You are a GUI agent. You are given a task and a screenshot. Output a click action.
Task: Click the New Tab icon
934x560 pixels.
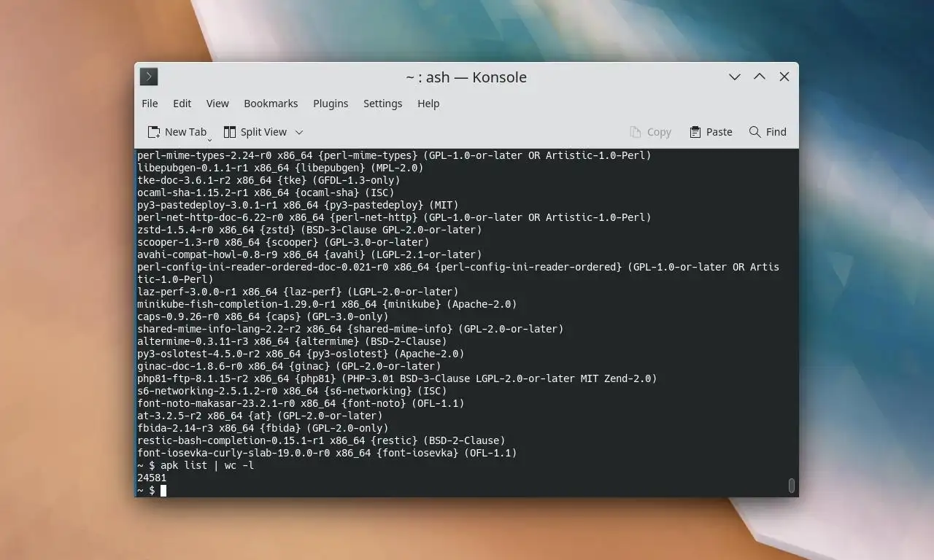(x=154, y=132)
